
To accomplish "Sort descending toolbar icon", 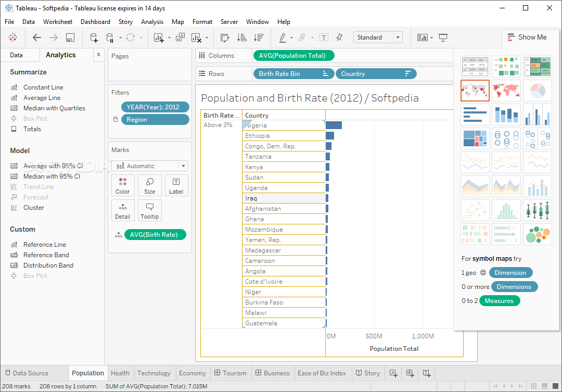I will pos(259,37).
